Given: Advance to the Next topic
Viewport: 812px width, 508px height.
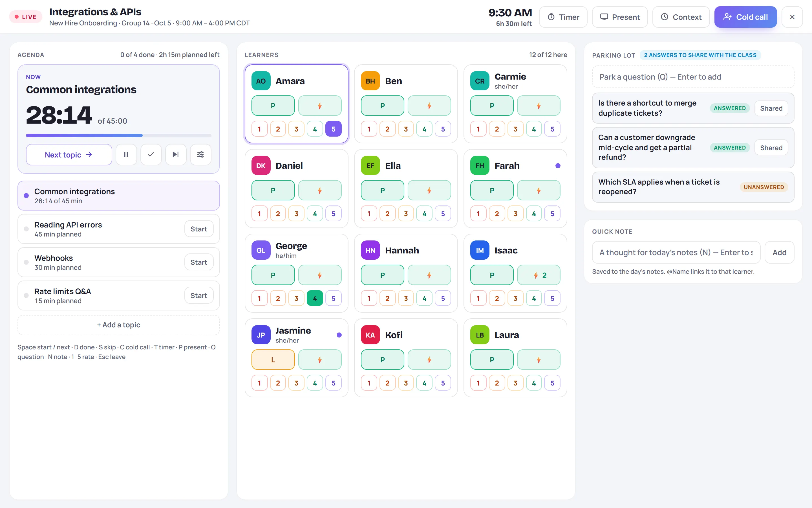Looking at the screenshot, I should [69, 155].
